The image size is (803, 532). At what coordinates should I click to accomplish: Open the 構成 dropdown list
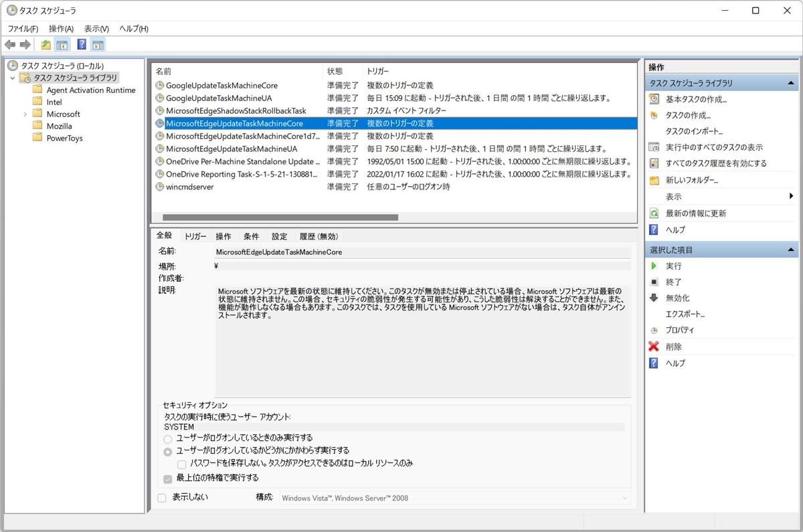[x=454, y=498]
